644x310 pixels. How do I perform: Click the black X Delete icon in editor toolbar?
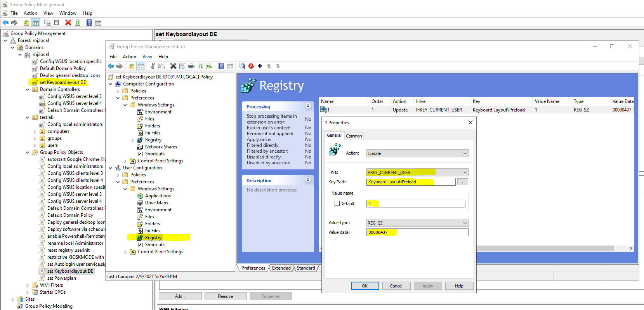click(x=174, y=66)
